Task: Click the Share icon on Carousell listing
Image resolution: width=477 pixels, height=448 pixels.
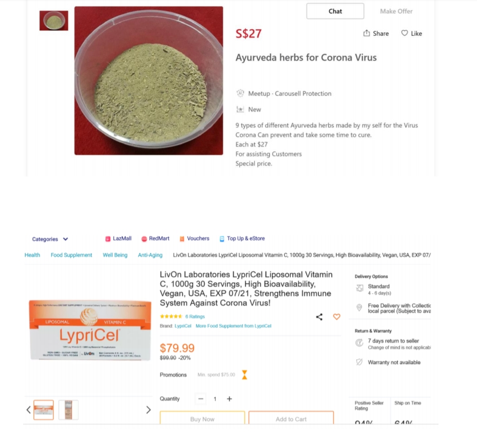Action: tap(367, 33)
